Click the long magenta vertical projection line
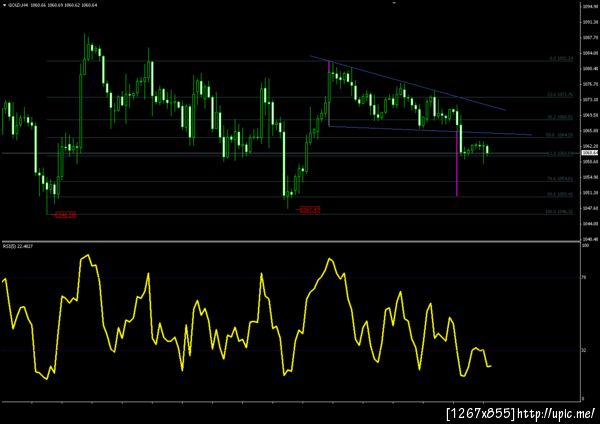This screenshot has height=424, width=600. [x=457, y=164]
